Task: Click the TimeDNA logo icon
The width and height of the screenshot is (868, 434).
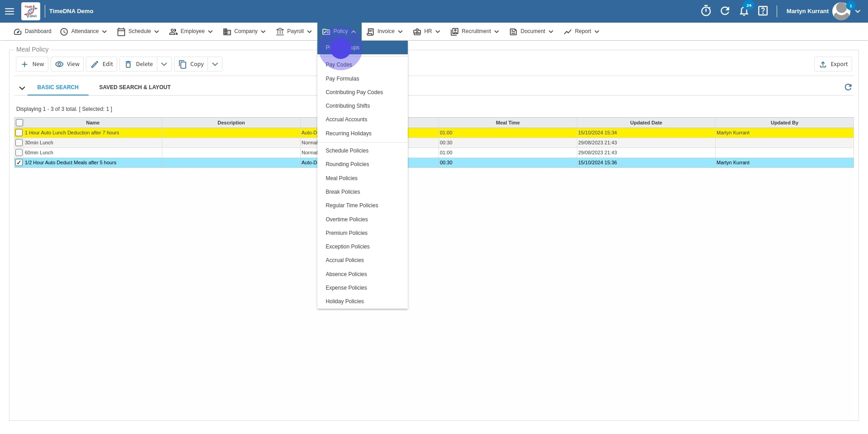Action: click(31, 11)
